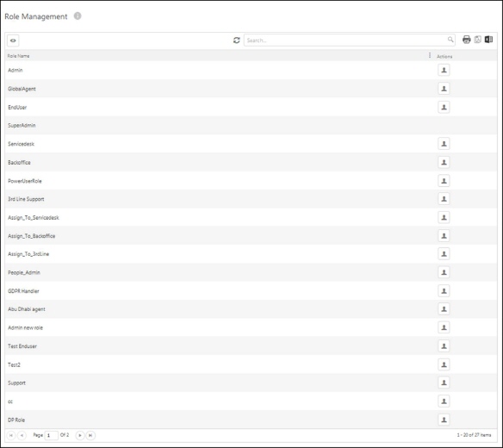Screen dimensions: 503x448
Task: Select the SuperAdmin role row
Action: click(x=251, y=126)
